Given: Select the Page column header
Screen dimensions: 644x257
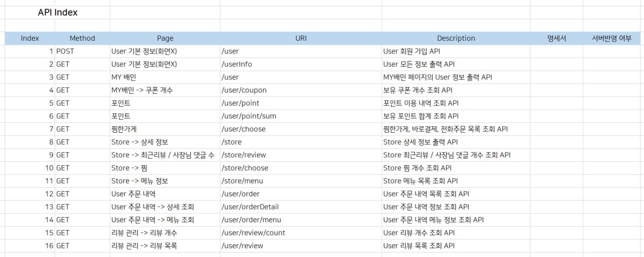Looking at the screenshot, I should tap(165, 38).
